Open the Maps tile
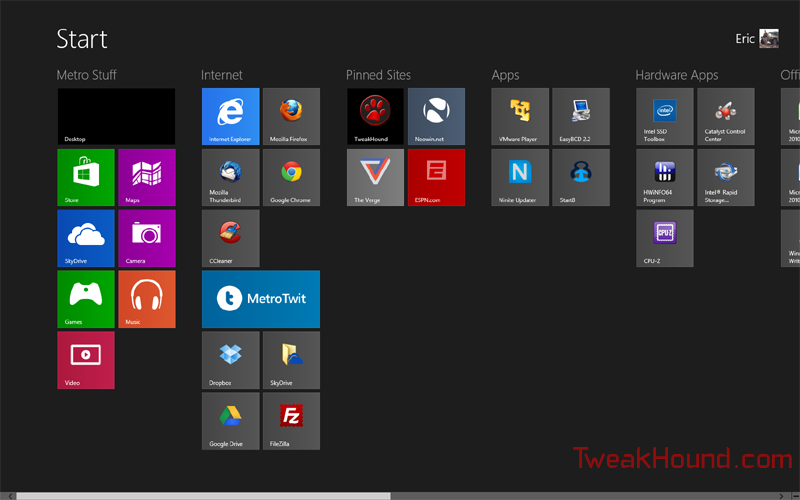 (x=147, y=178)
